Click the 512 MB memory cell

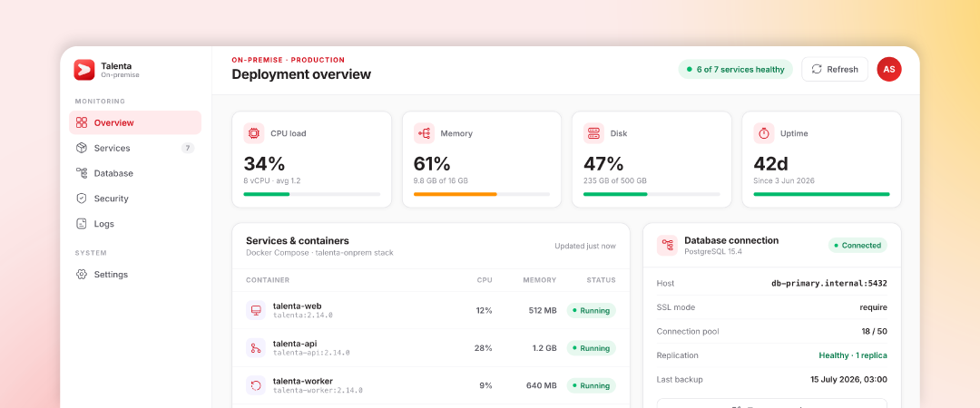[x=541, y=310]
